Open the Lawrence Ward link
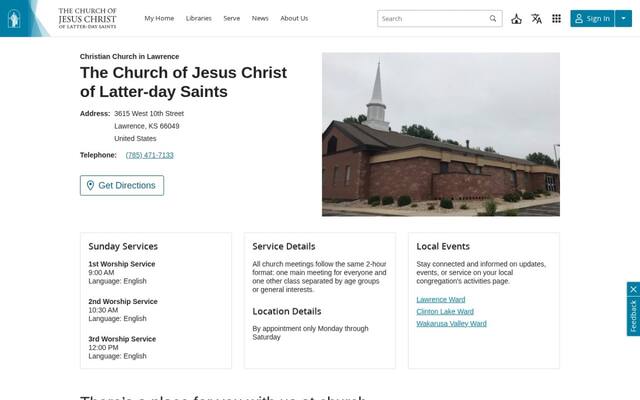640x400 pixels. 441,300
